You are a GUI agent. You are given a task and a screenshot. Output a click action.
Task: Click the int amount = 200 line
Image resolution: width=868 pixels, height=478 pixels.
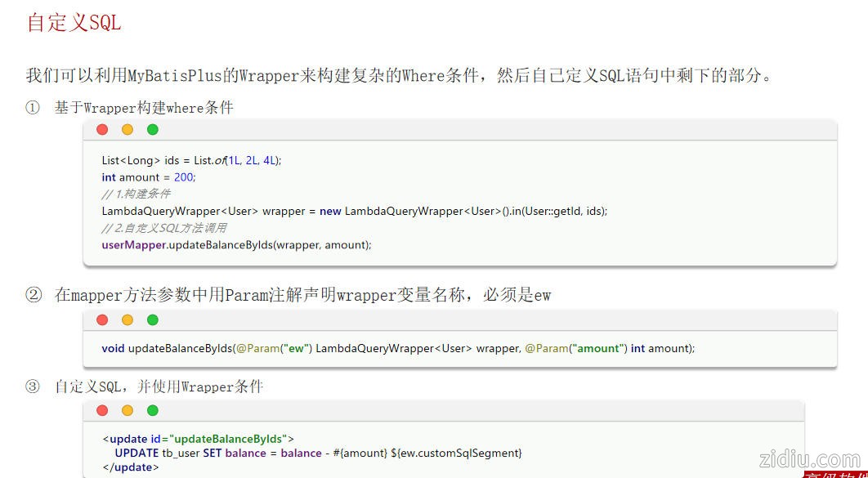pos(149,177)
